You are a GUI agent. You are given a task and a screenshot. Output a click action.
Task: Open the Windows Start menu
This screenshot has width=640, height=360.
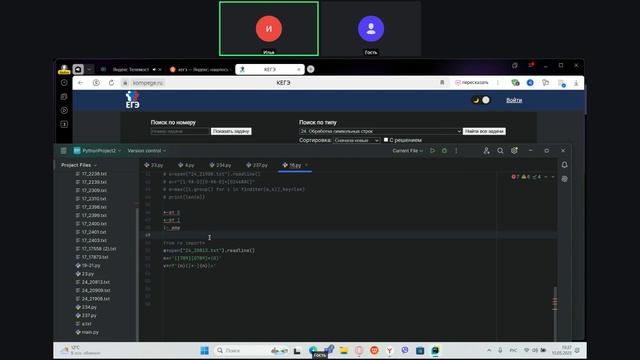click(204, 350)
